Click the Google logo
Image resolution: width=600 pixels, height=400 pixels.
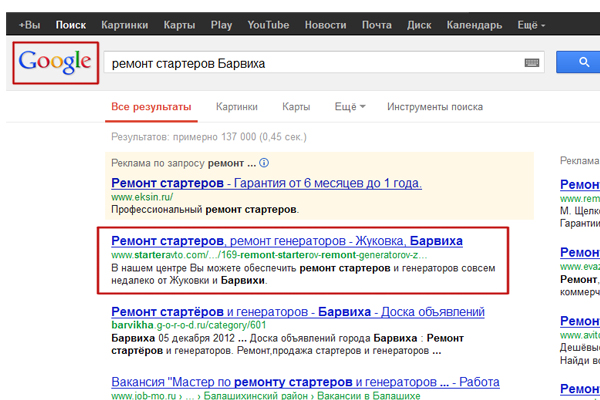pos(55,62)
